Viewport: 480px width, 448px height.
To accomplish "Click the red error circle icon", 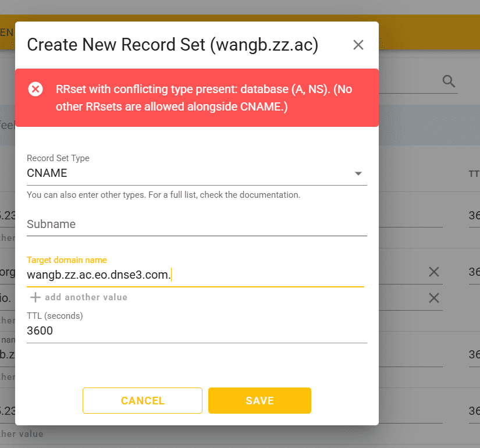I will point(35,89).
